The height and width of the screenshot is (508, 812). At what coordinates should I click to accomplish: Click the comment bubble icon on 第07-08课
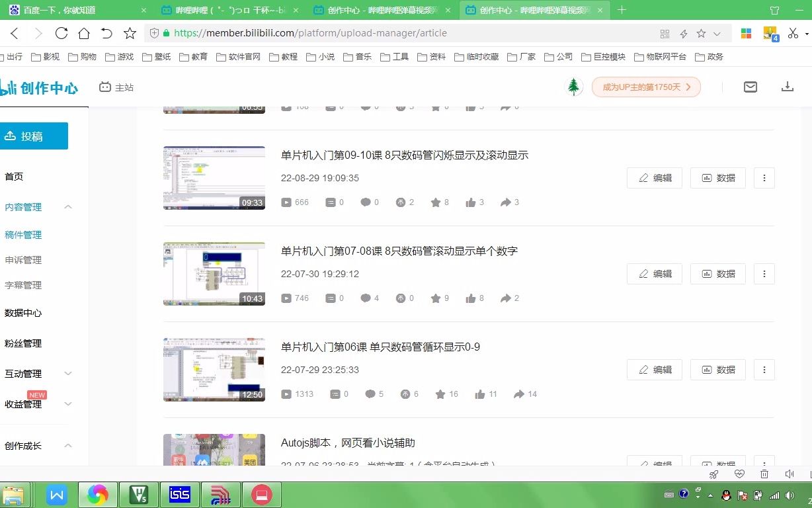tap(366, 298)
